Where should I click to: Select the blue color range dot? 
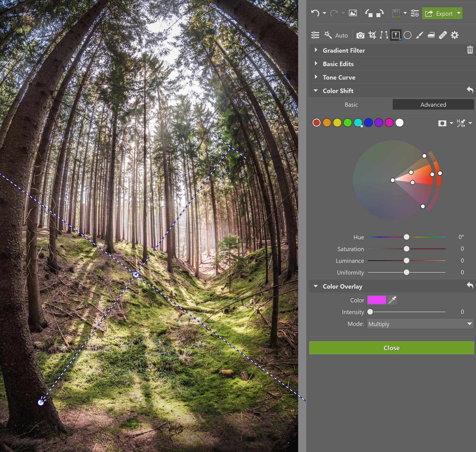(x=368, y=123)
